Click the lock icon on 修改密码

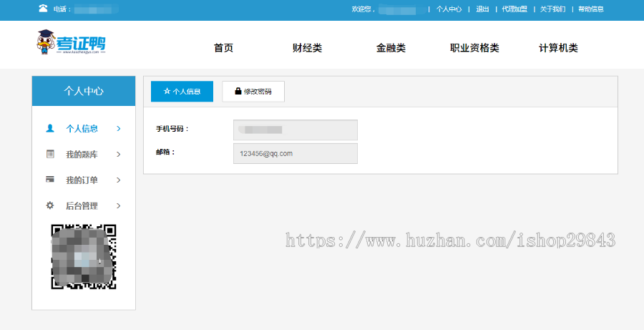tap(238, 92)
